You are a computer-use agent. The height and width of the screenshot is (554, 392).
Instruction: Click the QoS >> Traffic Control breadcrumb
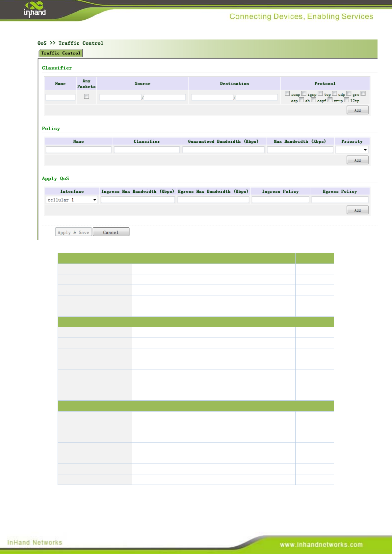[70, 43]
